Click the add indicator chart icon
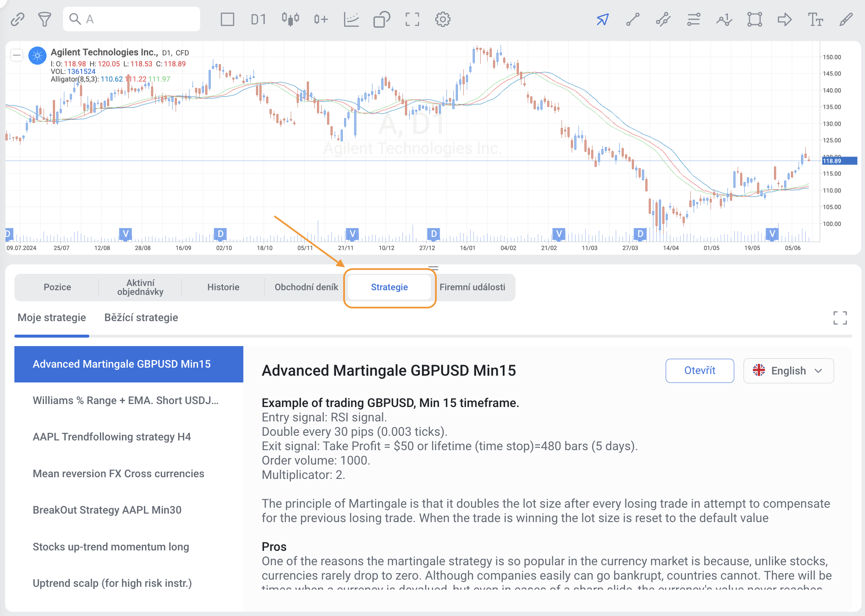The height and width of the screenshot is (616, 865). (x=351, y=19)
